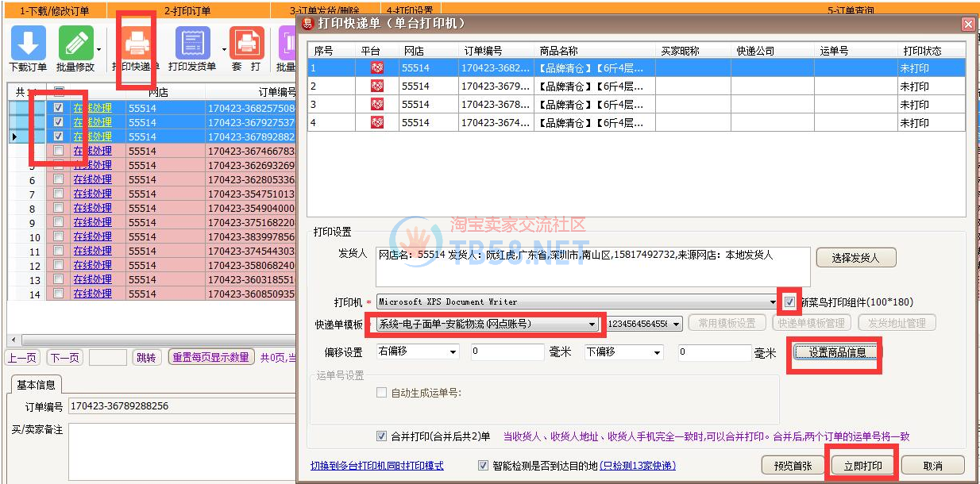Click the 打印发货单 receipt icon
The height and width of the screenshot is (484, 980).
[191, 42]
